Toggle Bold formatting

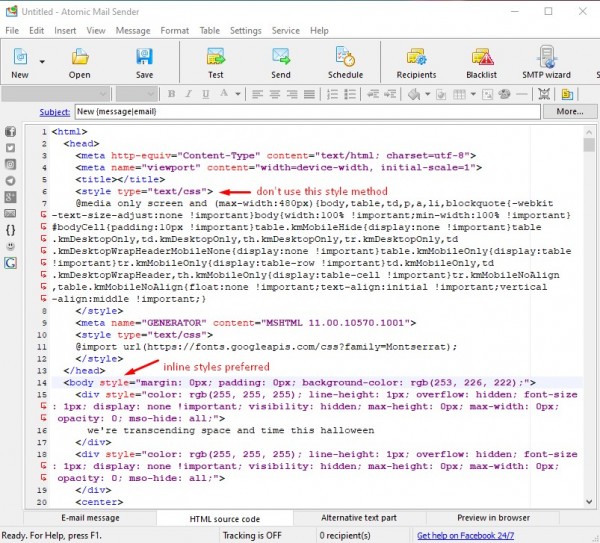click(x=171, y=94)
